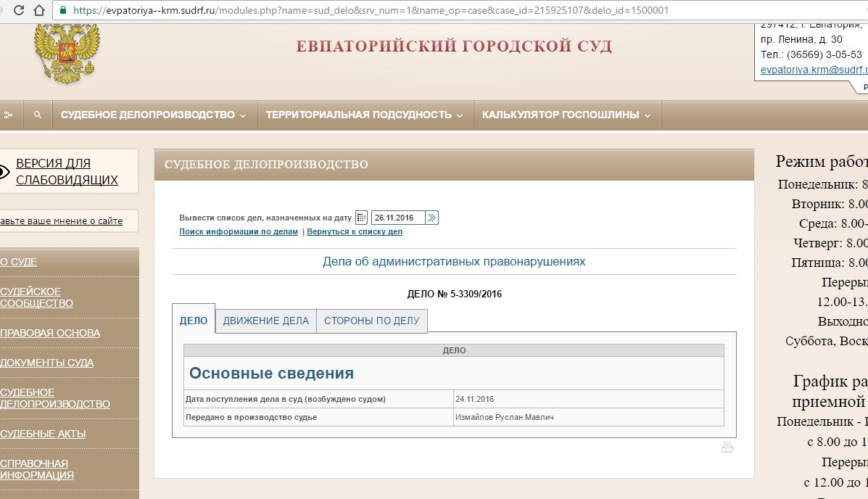Open the site feedback opinion link
Screen dimensions: 868x499
(x=62, y=221)
